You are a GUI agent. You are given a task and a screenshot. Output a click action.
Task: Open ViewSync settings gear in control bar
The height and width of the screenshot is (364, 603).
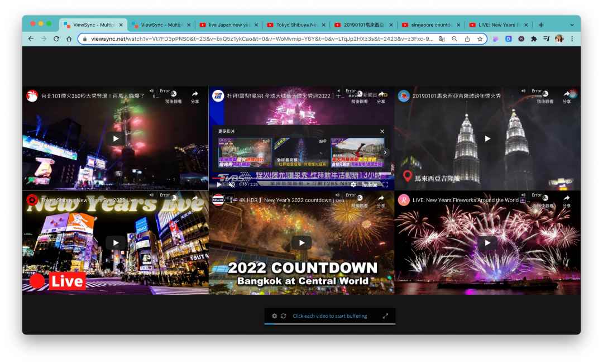pos(274,316)
